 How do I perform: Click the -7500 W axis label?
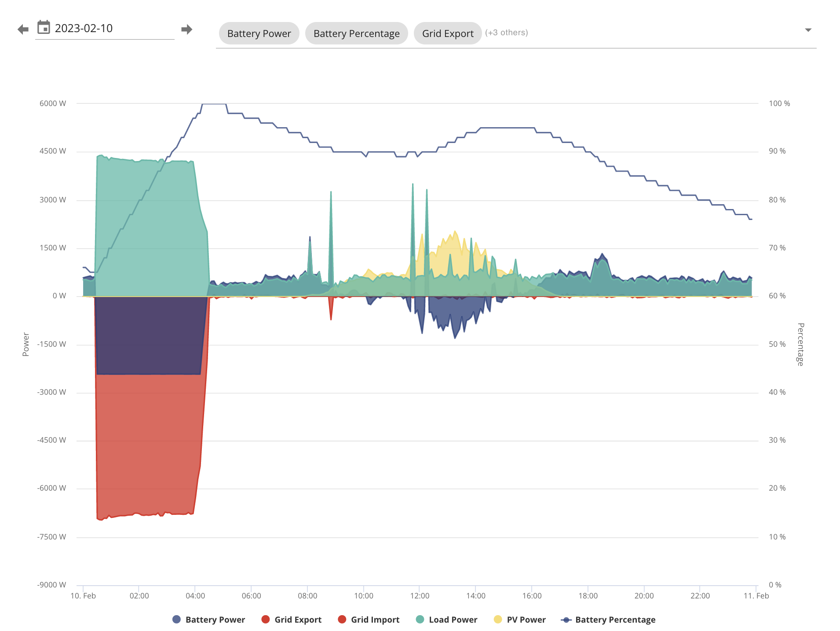(x=51, y=537)
